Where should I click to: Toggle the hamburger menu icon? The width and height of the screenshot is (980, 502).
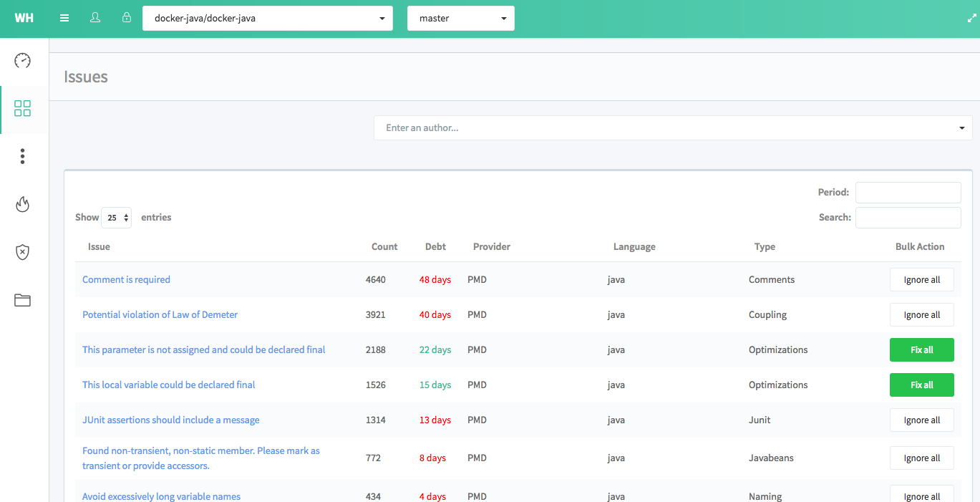pyautogui.click(x=64, y=18)
